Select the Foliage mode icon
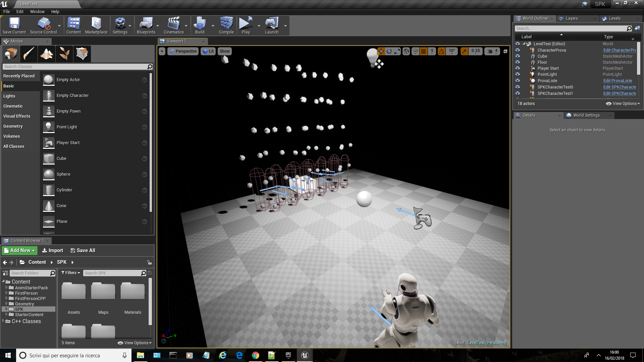 pyautogui.click(x=64, y=54)
